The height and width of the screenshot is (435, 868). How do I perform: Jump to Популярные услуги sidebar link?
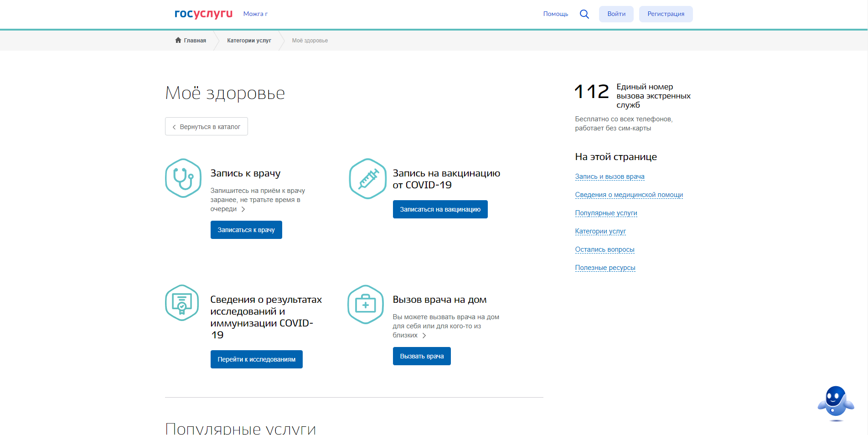606,213
